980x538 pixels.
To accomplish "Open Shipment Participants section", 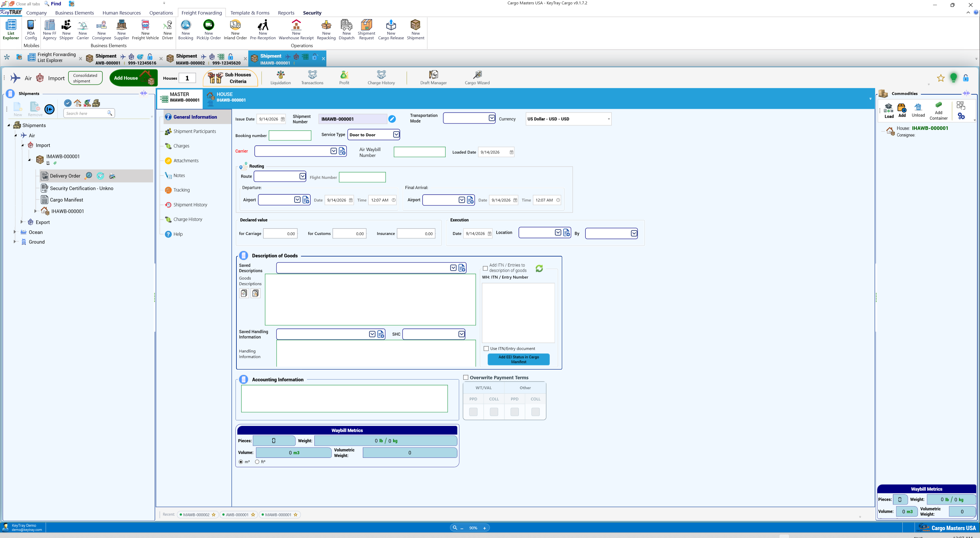I will coord(194,131).
